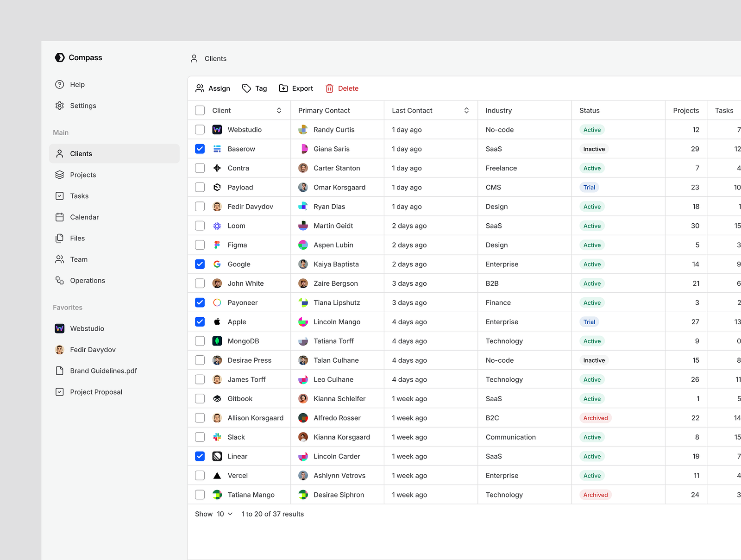This screenshot has height=560, width=741.
Task: Toggle the select-all checkbox in header
Action: [200, 110]
